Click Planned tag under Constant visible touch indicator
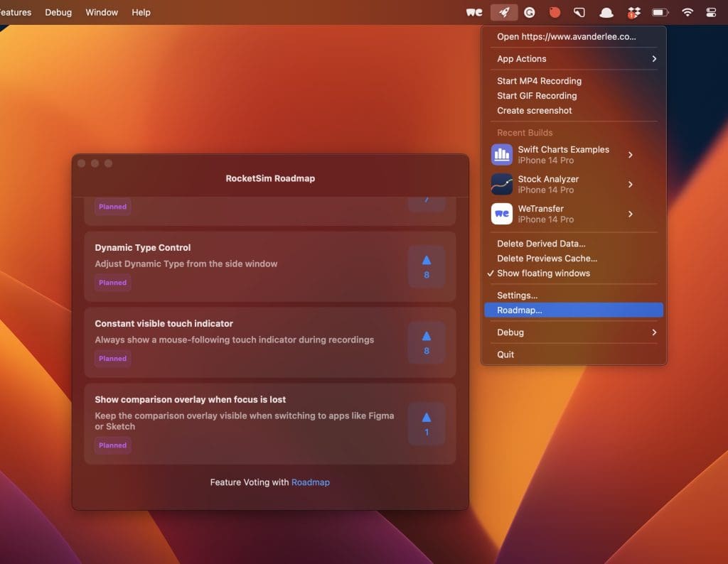Screen dimensions: 728x564 pyautogui.click(x=112, y=359)
